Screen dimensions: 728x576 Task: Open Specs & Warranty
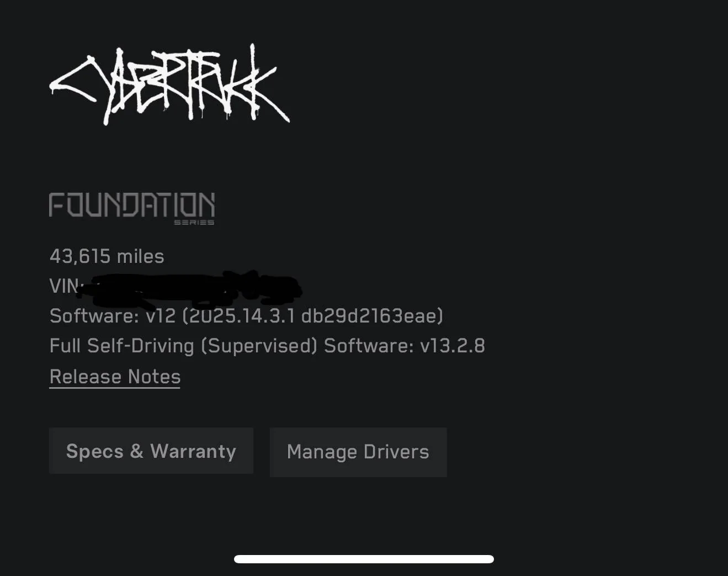pyautogui.click(x=151, y=451)
